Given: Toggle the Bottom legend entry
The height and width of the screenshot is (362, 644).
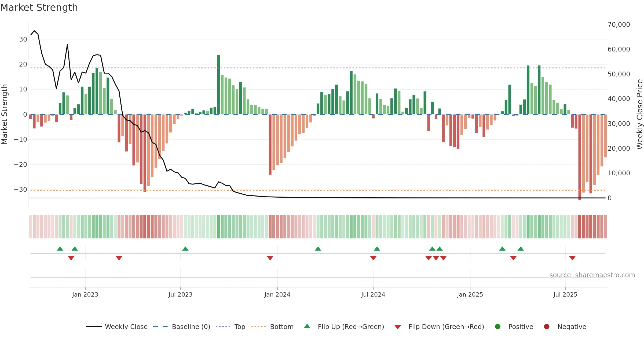Looking at the screenshot, I should pos(272,327).
